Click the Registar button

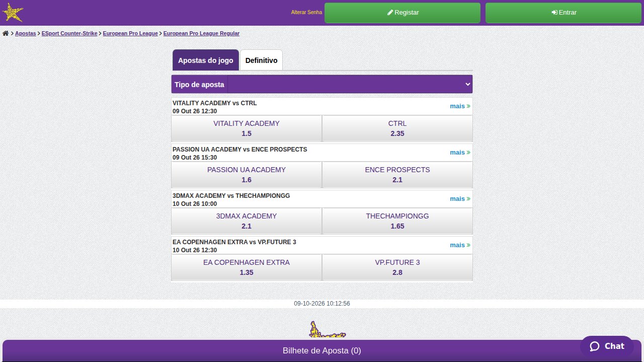(403, 13)
